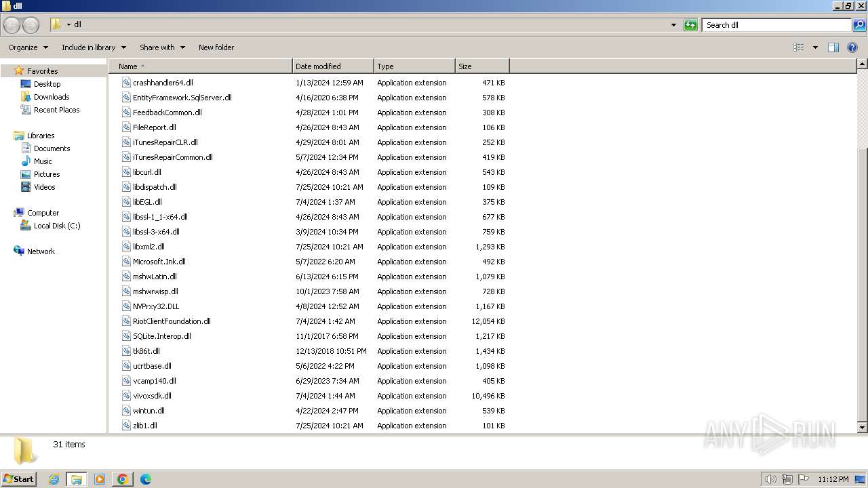Change view with the views icon

coord(799,47)
